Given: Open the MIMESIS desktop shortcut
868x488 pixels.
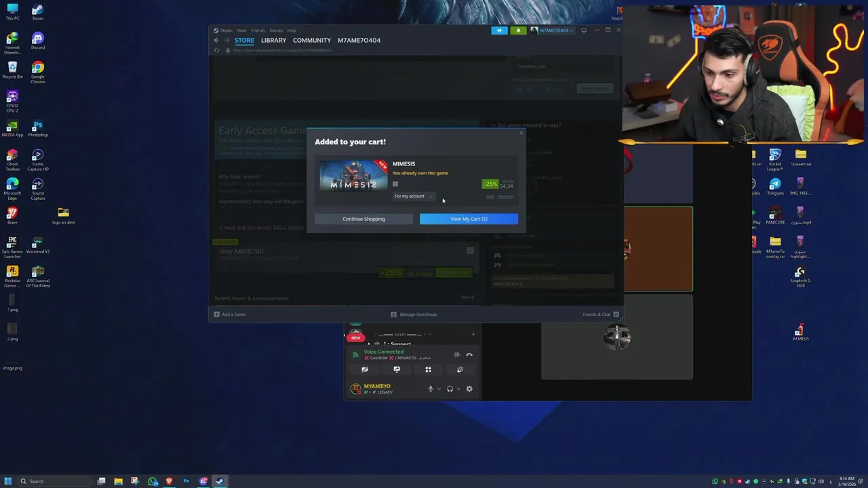Looking at the screenshot, I should (800, 333).
